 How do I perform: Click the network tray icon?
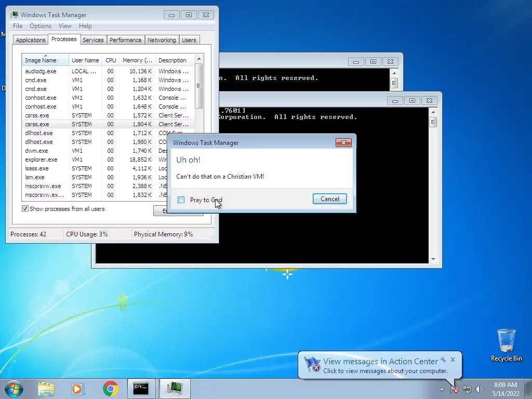pyautogui.click(x=467, y=389)
